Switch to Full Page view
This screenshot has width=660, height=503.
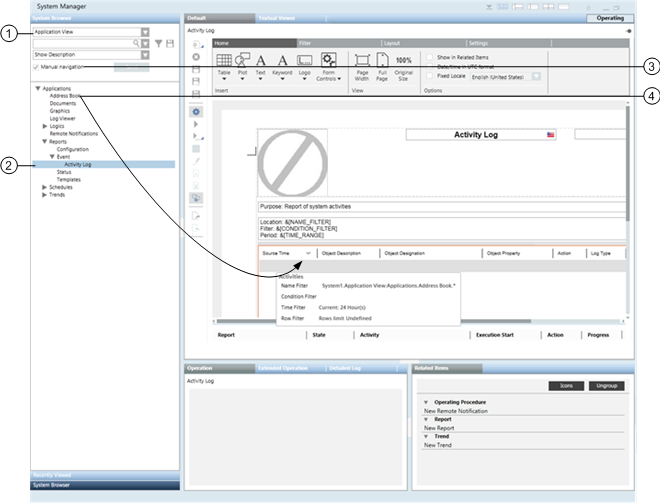[x=382, y=65]
